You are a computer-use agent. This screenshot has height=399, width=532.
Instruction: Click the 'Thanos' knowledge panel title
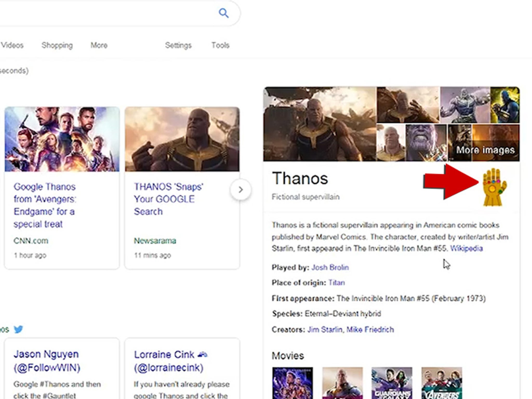coord(300,178)
